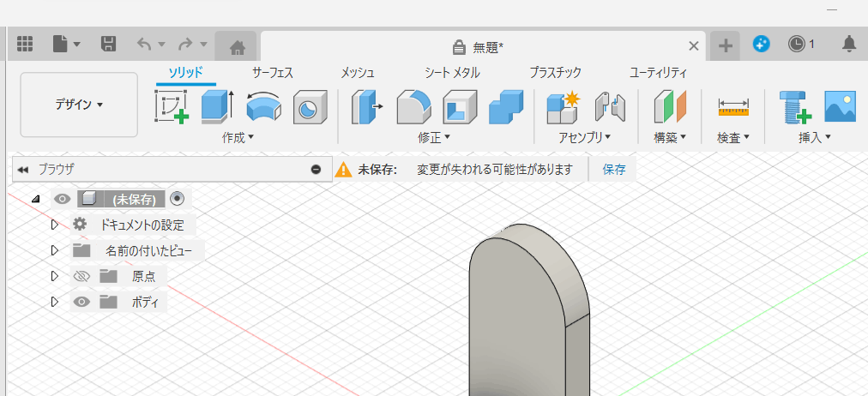
Task: Click the lock icon on 無題 tab
Action: point(458,47)
